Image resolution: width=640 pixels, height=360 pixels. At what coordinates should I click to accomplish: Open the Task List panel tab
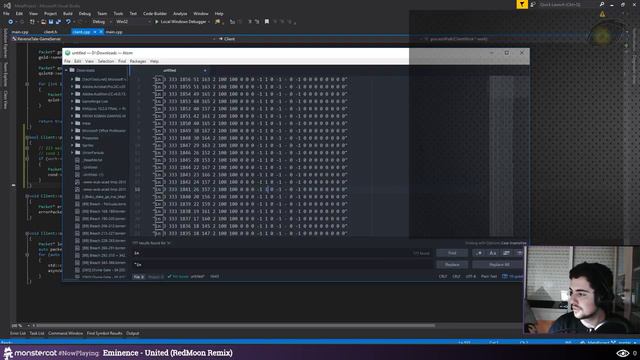point(37,333)
